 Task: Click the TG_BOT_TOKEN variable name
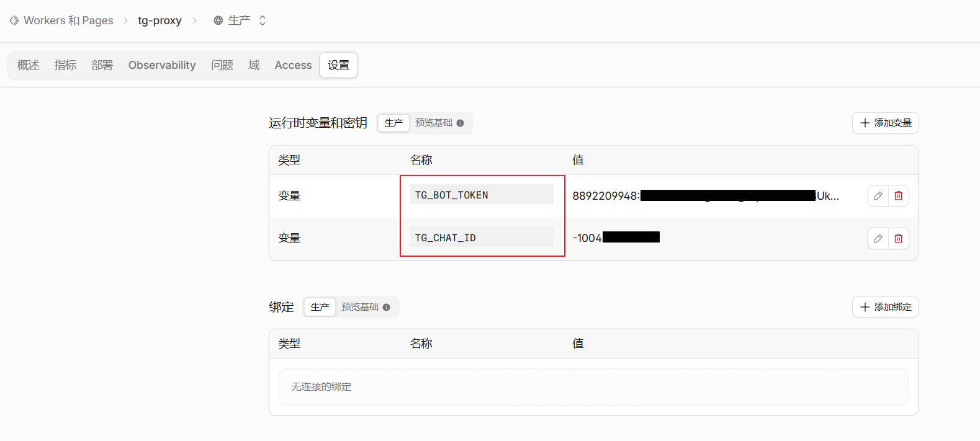451,195
